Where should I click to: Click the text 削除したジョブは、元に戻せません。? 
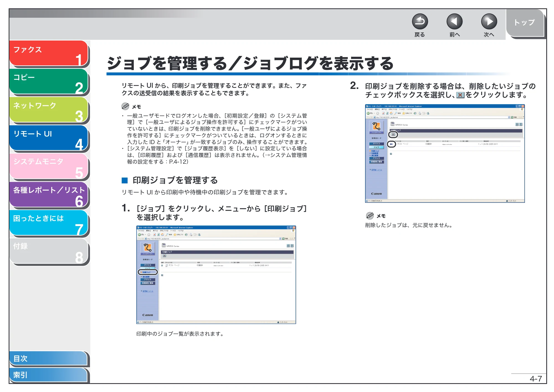410,225
